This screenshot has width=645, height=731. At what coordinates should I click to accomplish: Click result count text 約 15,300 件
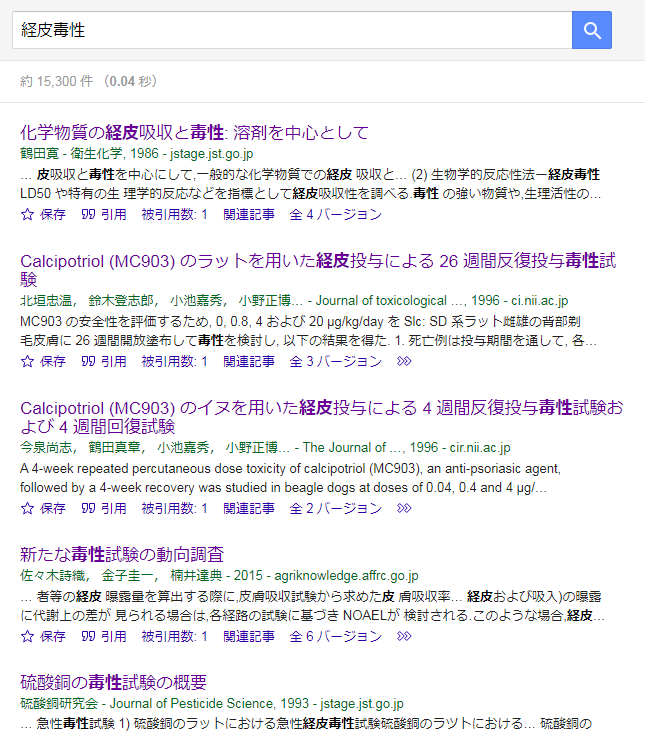(56, 82)
